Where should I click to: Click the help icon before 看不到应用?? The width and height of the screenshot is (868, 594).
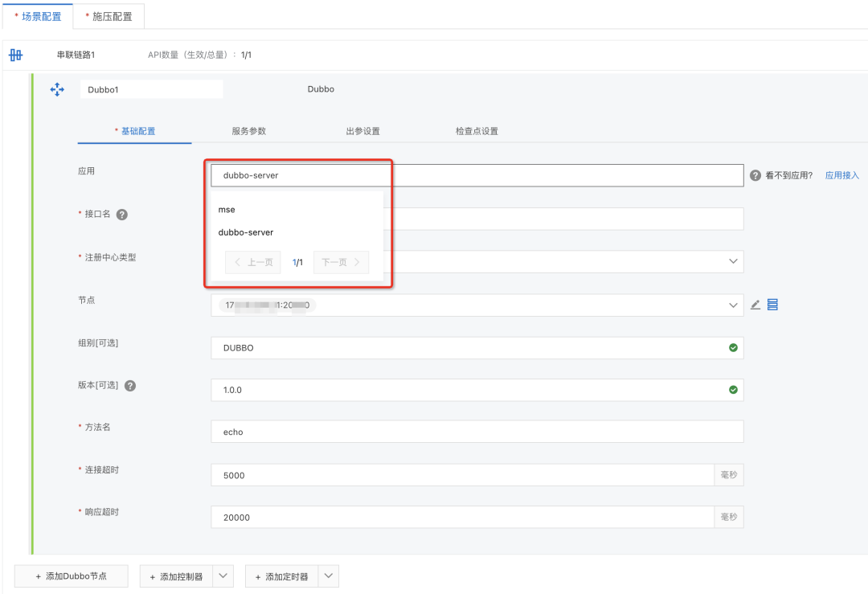pyautogui.click(x=755, y=175)
